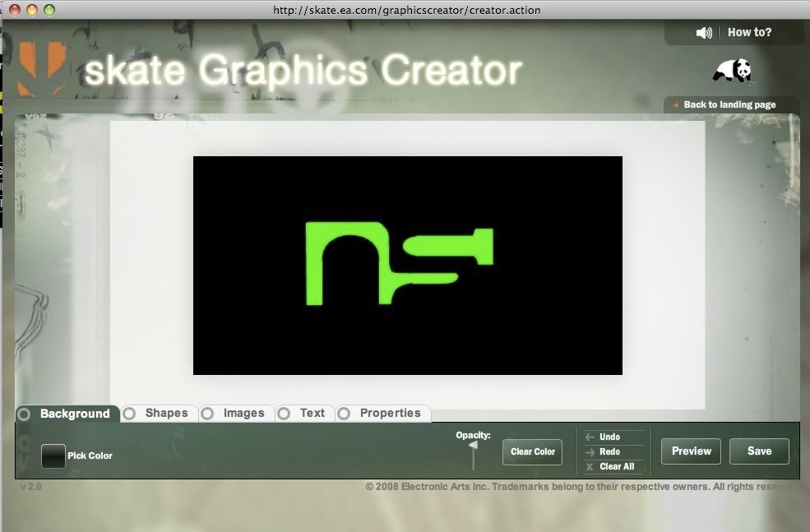Select the Text tab radio circle
The image size is (810, 532).
[x=284, y=414]
